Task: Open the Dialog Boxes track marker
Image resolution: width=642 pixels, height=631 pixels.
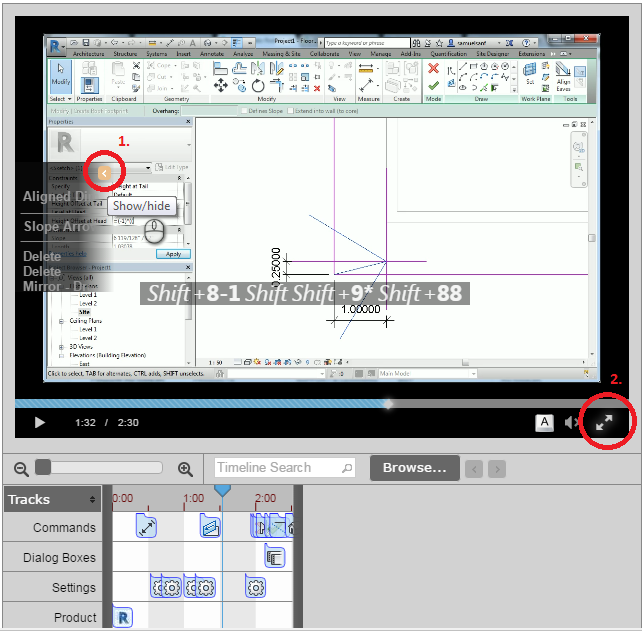Action: pyautogui.click(x=275, y=556)
